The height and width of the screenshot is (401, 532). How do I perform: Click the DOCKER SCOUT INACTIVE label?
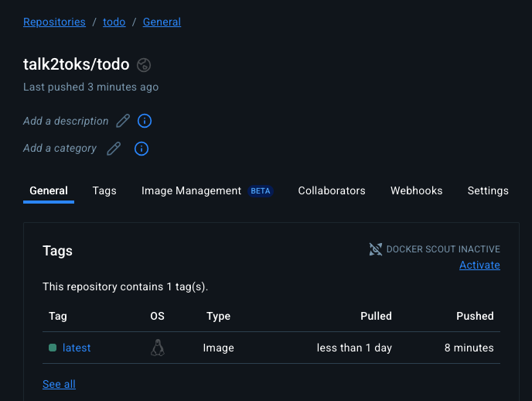pyautogui.click(x=443, y=249)
